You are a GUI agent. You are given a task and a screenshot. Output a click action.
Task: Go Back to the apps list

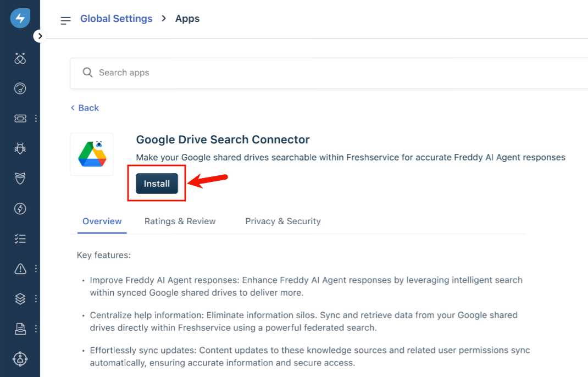tap(85, 108)
